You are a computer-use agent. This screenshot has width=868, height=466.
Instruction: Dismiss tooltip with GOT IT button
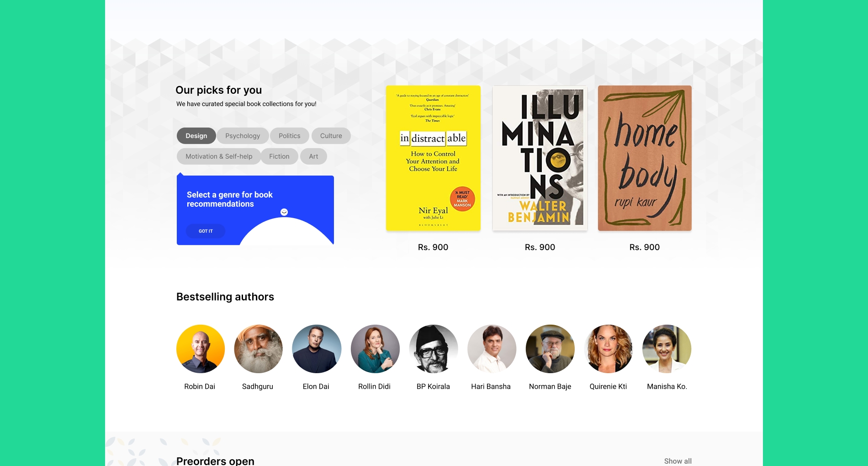point(206,231)
